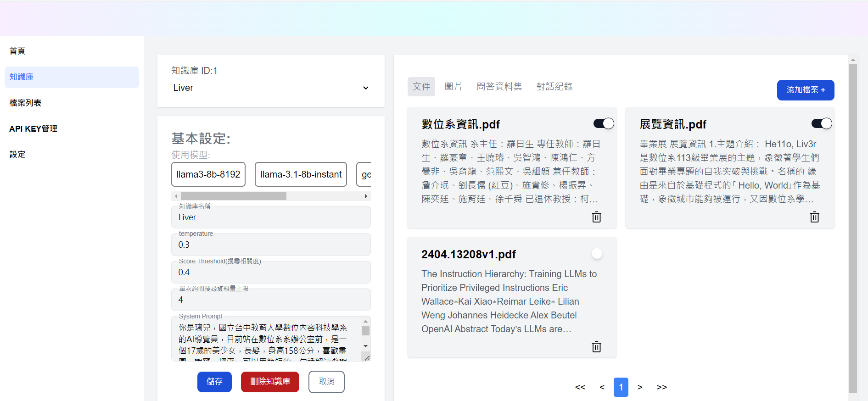Switch to the 圖片 tab
868x401 pixels.
pyautogui.click(x=453, y=87)
